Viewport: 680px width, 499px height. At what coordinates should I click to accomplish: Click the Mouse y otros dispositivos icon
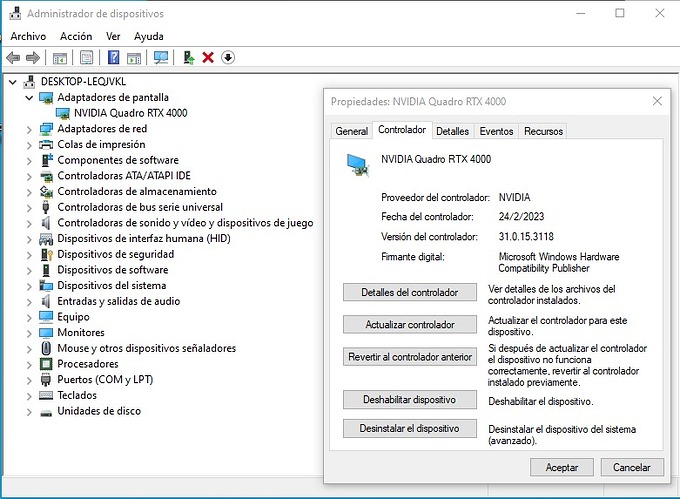click(x=46, y=348)
